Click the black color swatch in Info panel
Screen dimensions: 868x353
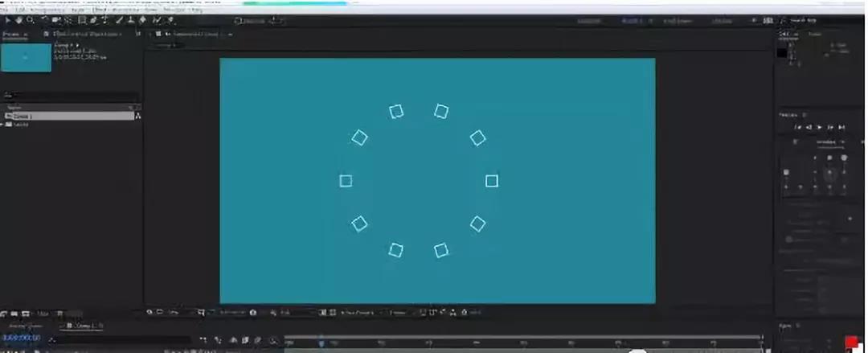[x=781, y=53]
